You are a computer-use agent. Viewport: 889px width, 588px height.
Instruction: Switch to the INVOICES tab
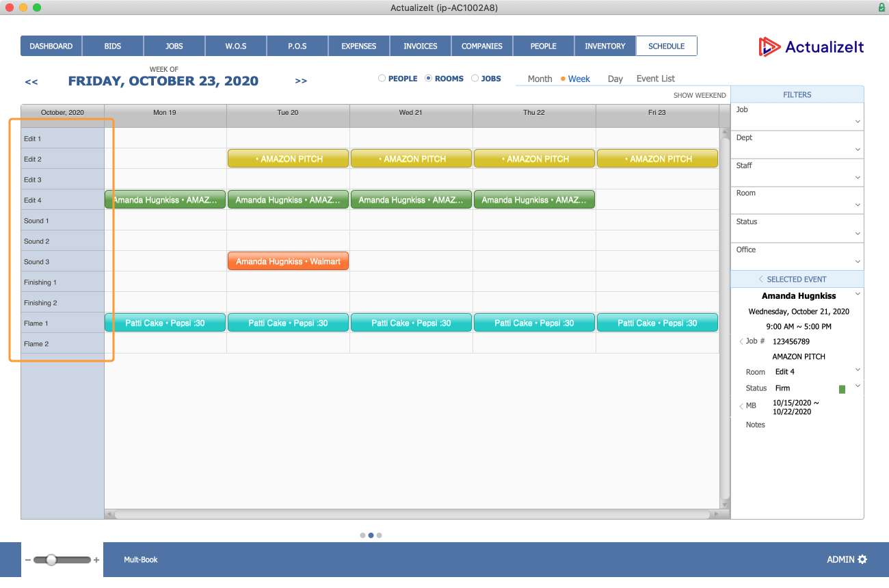click(x=420, y=46)
